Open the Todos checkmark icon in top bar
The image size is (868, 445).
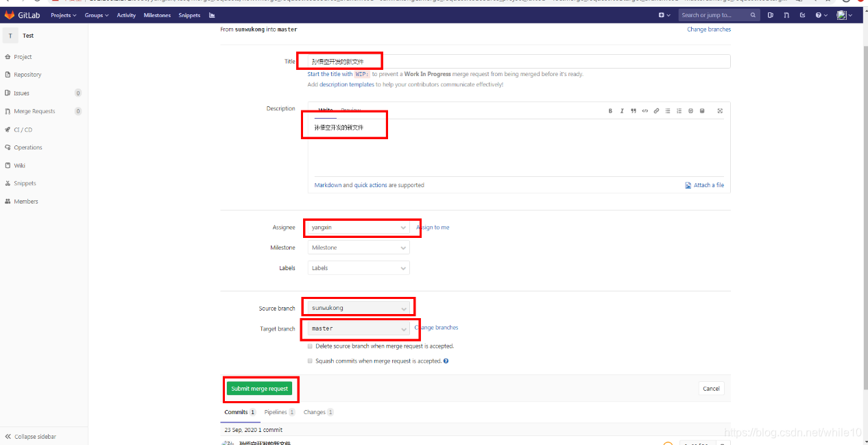tap(802, 15)
